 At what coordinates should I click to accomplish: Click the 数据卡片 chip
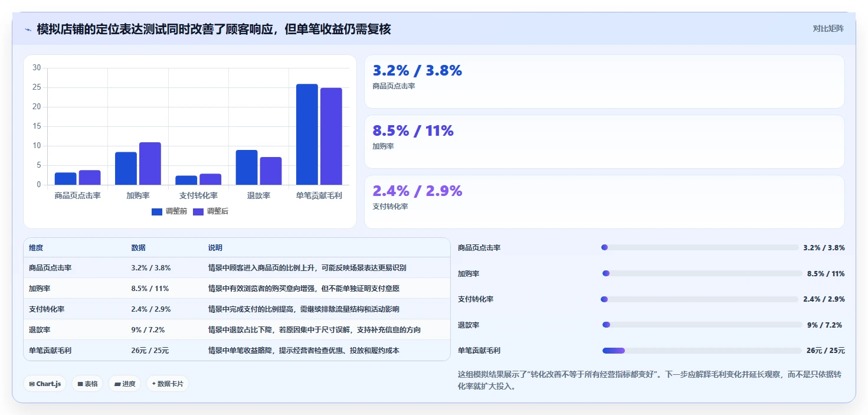point(168,384)
